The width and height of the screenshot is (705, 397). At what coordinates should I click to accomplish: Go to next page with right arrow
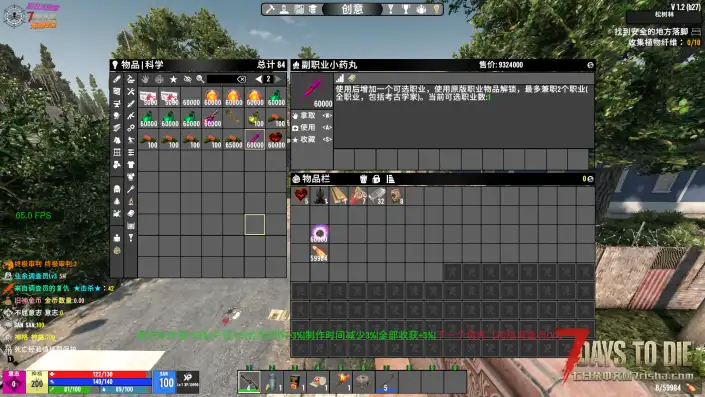[278, 79]
